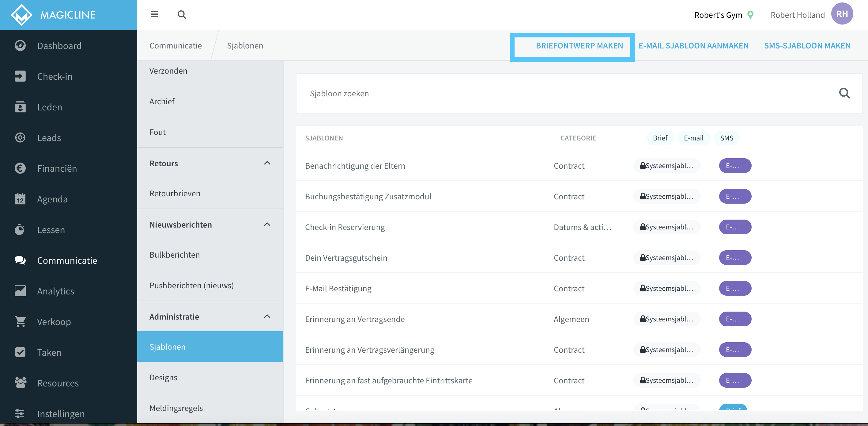The height and width of the screenshot is (426, 868).
Task: Click the location pin next to Robert's Gym
Action: click(x=750, y=14)
